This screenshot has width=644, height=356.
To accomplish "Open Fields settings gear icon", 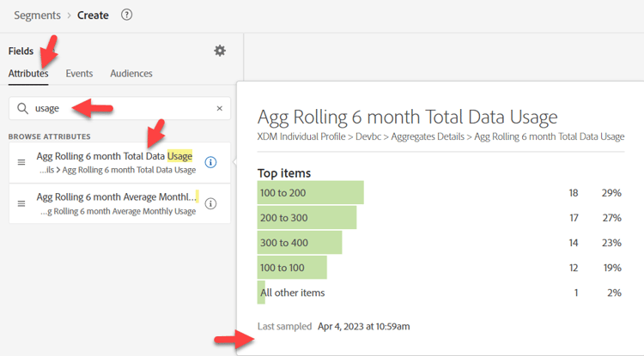I will click(220, 51).
